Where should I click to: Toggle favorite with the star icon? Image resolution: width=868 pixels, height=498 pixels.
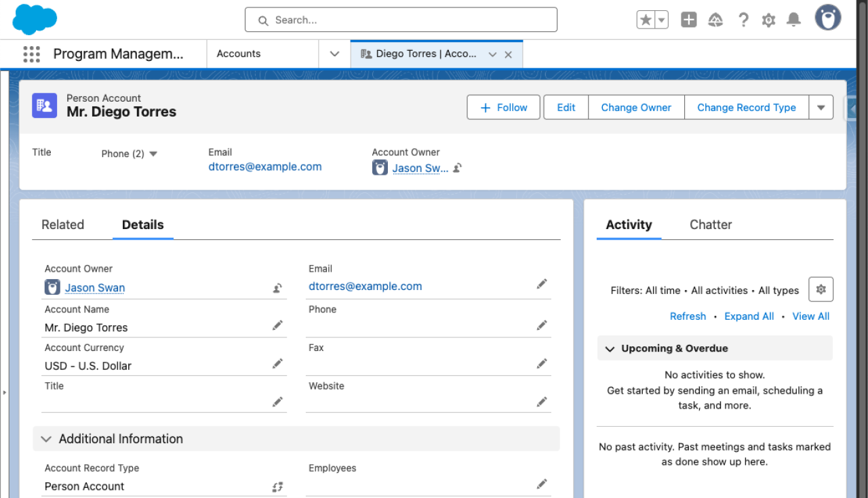point(645,20)
